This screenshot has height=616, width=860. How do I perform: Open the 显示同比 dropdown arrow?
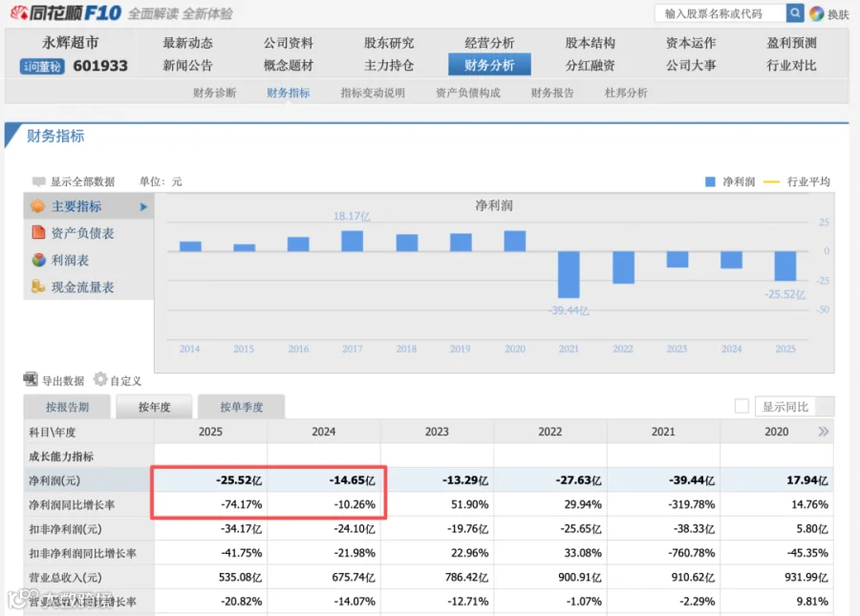click(x=826, y=407)
